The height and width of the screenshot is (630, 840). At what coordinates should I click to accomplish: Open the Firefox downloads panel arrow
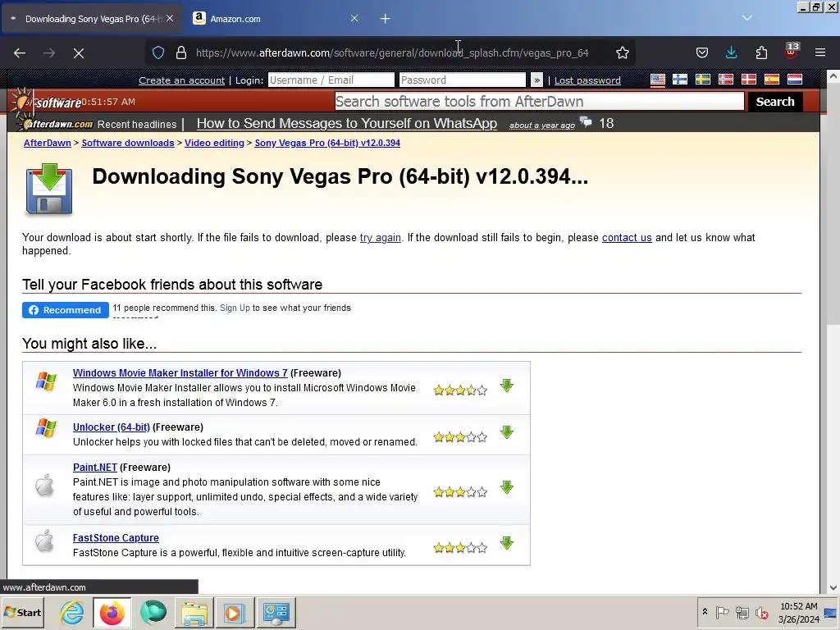pyautogui.click(x=731, y=52)
